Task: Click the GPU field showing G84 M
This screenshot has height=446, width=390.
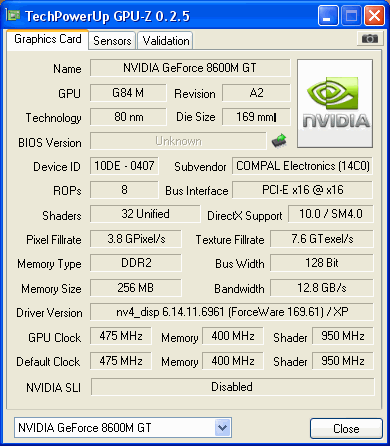Action: point(128,93)
